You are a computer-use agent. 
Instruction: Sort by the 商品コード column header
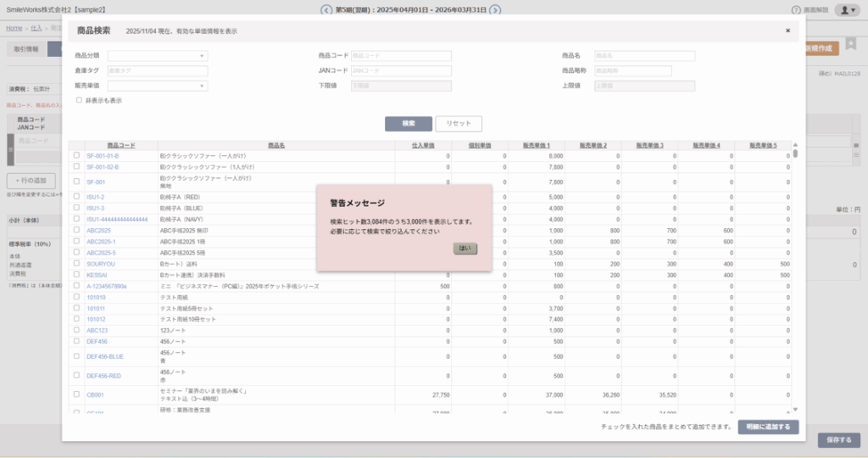pos(120,145)
